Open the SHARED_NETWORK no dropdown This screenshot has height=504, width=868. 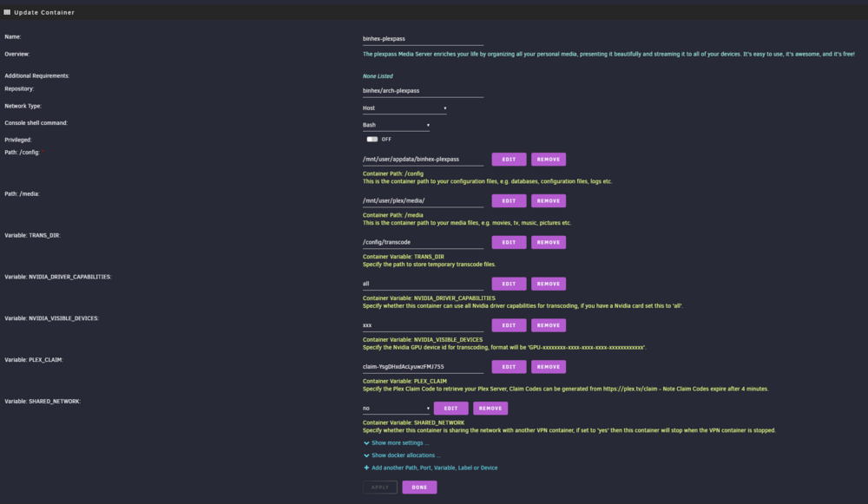(x=396, y=409)
